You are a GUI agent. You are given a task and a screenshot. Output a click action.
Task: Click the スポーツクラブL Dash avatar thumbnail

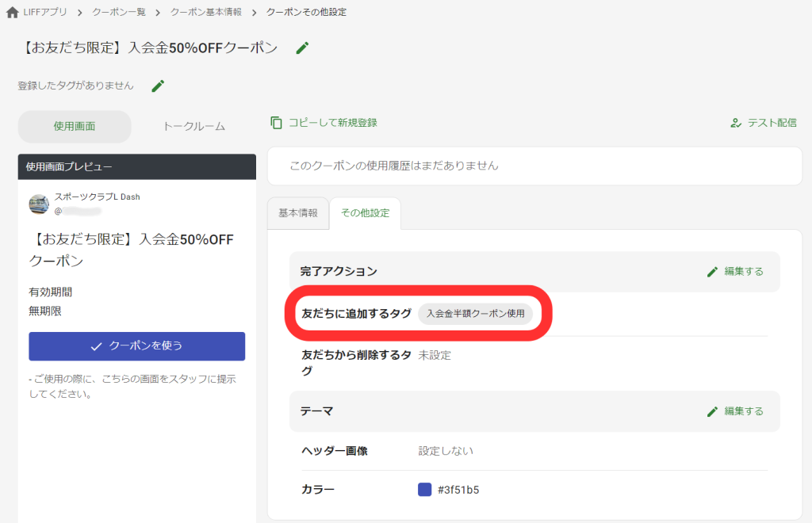[38, 203]
